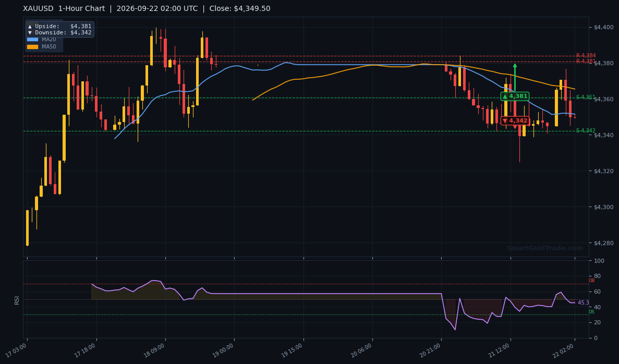Click the $4,360 price axis label
The image size is (619, 364).
point(603,99)
